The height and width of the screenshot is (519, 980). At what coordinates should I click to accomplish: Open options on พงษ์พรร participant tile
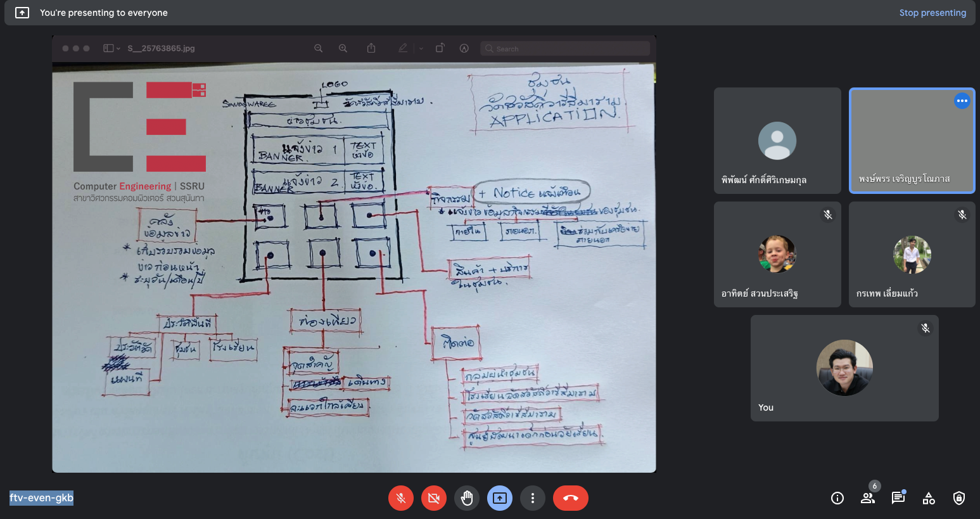click(x=962, y=101)
